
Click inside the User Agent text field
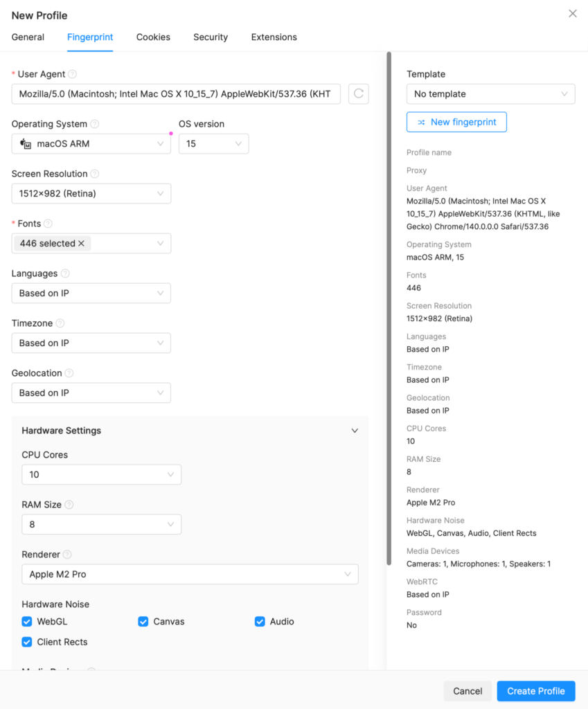(176, 94)
